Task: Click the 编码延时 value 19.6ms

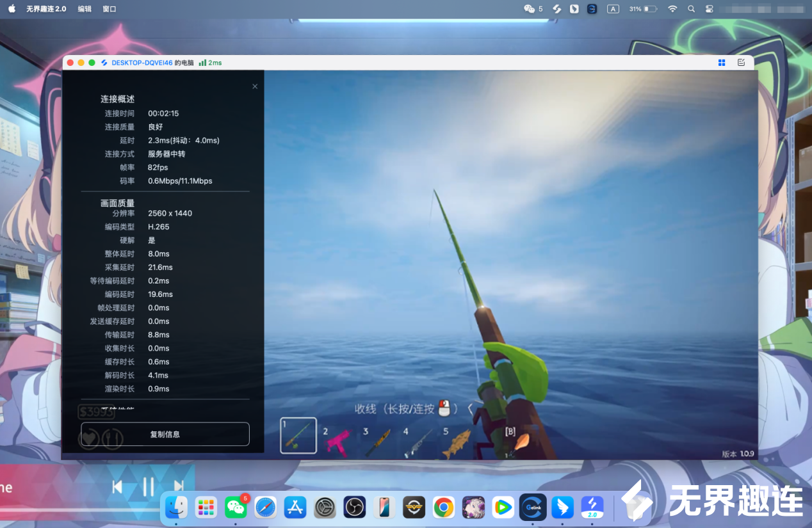Action: [x=160, y=294]
